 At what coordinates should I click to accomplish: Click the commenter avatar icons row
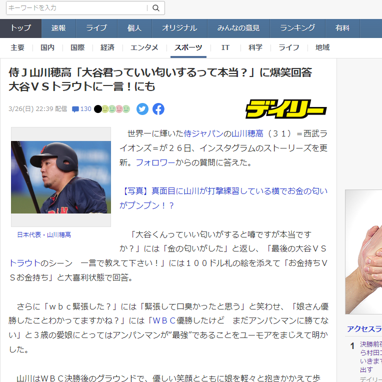pyautogui.click(x=112, y=109)
